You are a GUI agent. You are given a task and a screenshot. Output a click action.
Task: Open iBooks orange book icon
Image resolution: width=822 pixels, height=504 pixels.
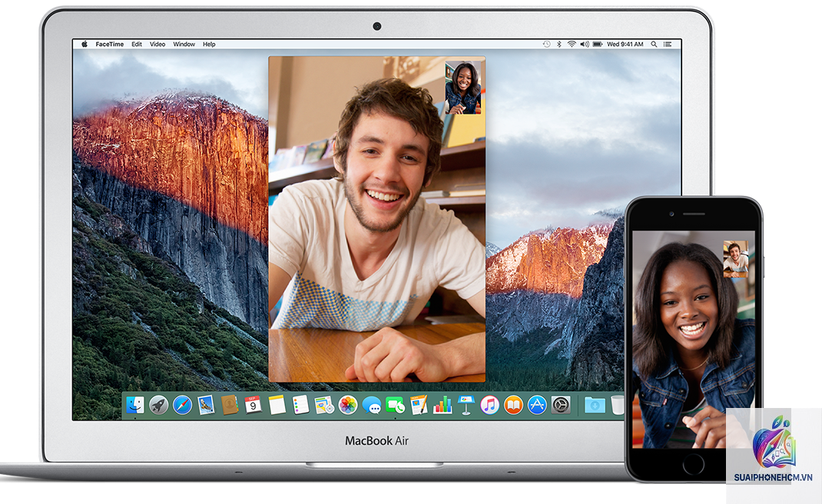[513, 405]
